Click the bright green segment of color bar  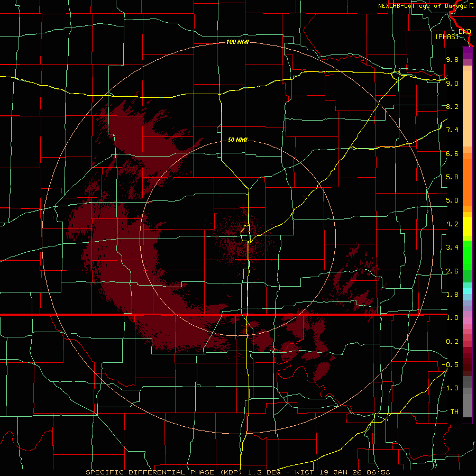click(467, 255)
